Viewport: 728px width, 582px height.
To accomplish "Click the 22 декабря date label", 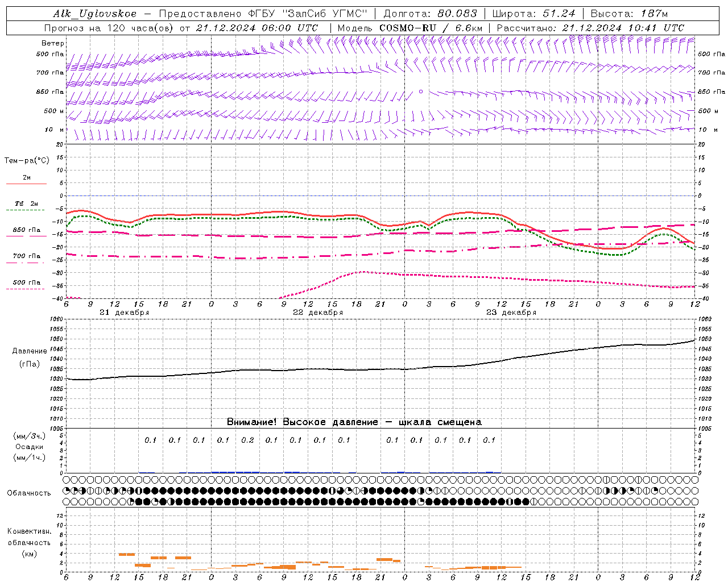I will coord(318,313).
